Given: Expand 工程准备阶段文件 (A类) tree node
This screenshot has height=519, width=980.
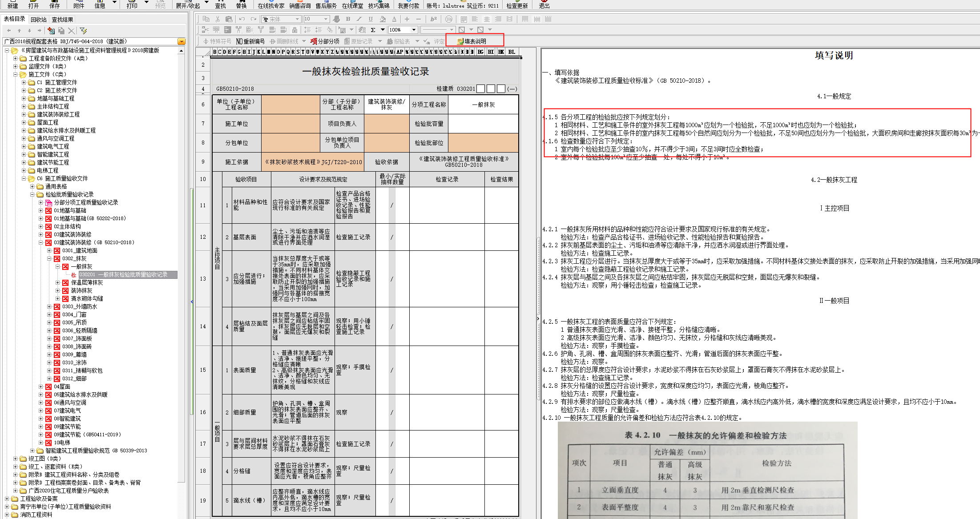Looking at the screenshot, I should [16, 58].
